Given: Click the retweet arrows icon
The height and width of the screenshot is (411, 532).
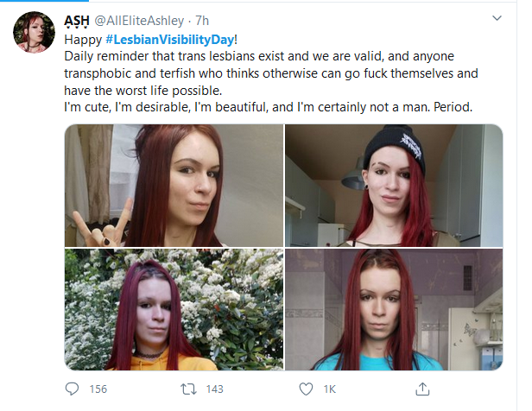Looking at the screenshot, I should (x=188, y=389).
